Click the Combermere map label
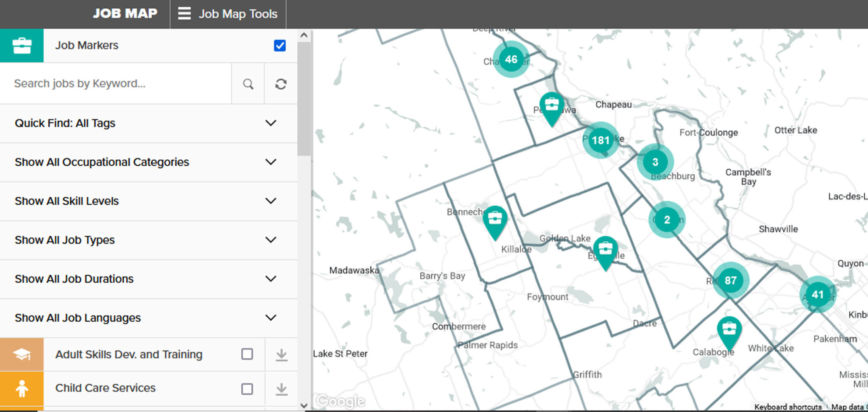The height and width of the screenshot is (412, 868). (459, 326)
